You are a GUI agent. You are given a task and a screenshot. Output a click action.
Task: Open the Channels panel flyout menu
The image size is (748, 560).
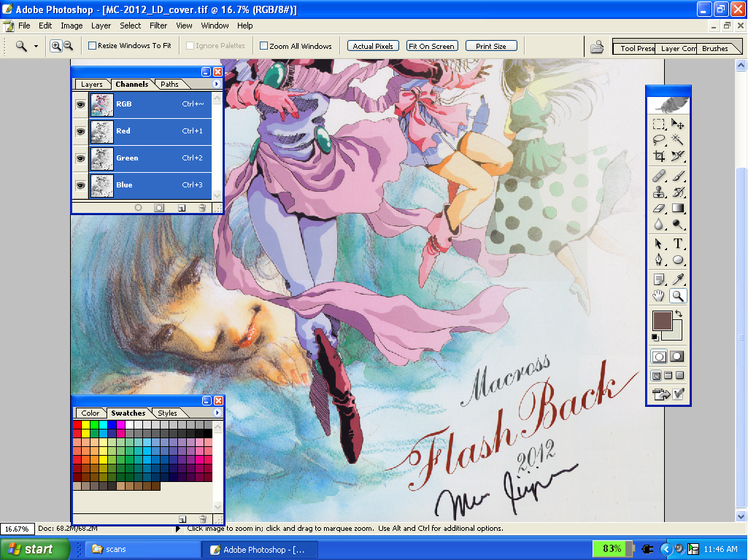(216, 84)
